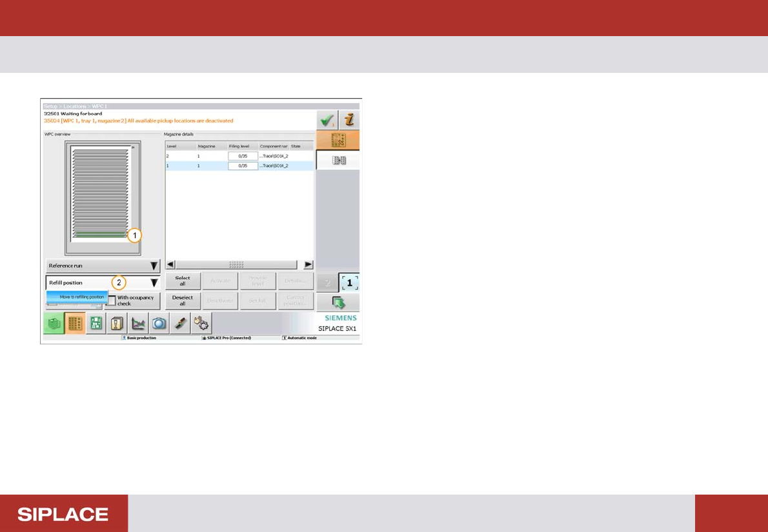Open the orange information 'i' icon
The height and width of the screenshot is (532, 768).
tap(349, 120)
